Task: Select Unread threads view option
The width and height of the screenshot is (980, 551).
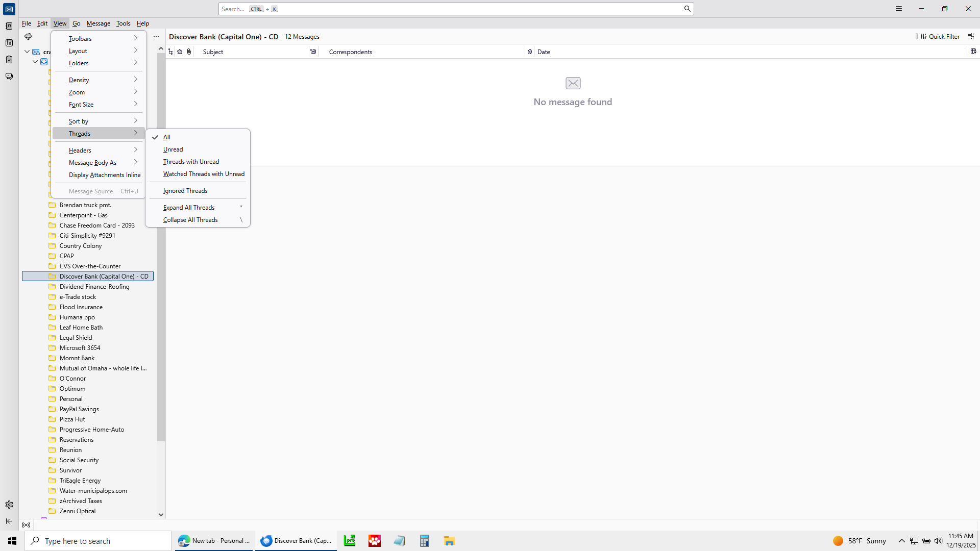Action: point(173,149)
